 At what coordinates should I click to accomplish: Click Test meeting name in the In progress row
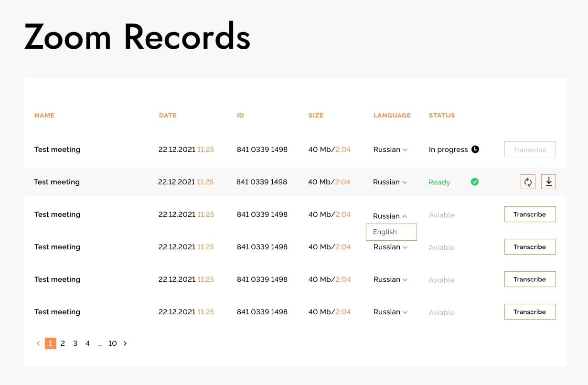click(x=57, y=150)
